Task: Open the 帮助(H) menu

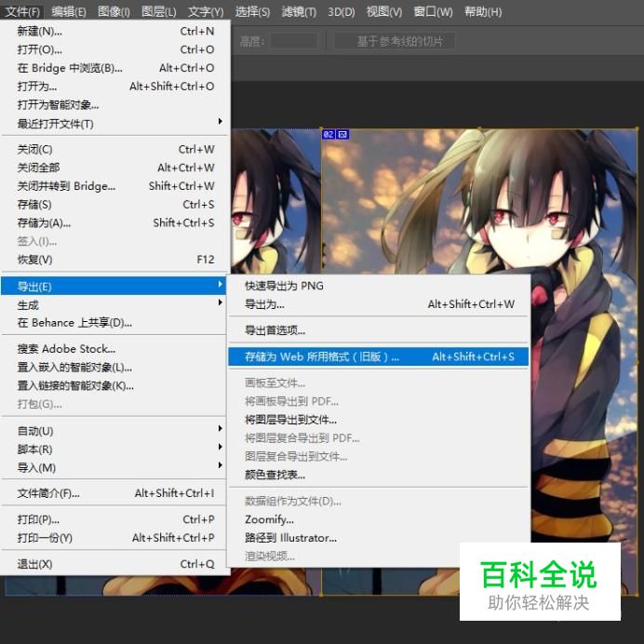Action: (483, 11)
